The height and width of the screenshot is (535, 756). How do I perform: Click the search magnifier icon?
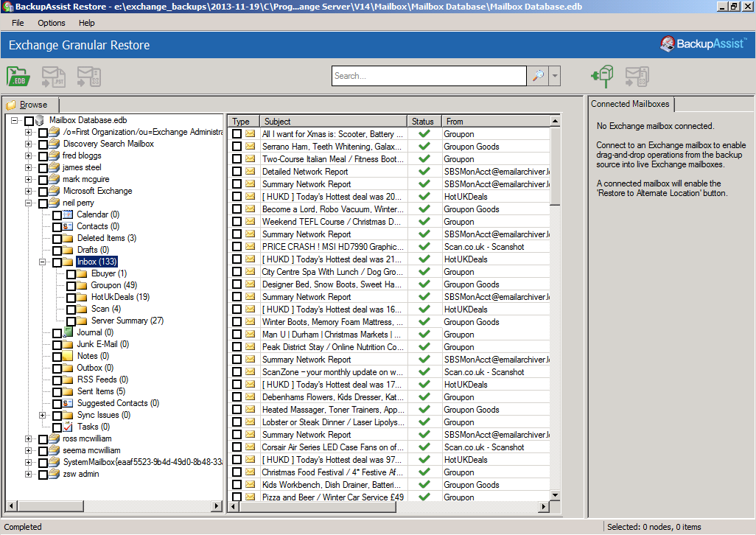(538, 76)
